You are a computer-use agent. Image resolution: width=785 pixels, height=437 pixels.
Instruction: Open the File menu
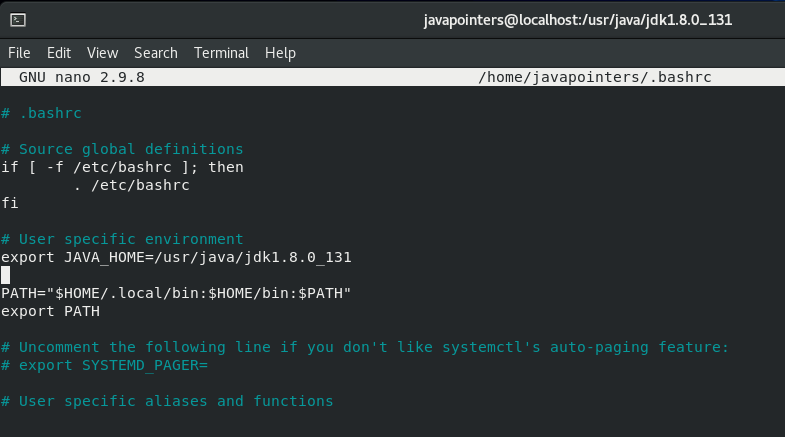point(20,53)
